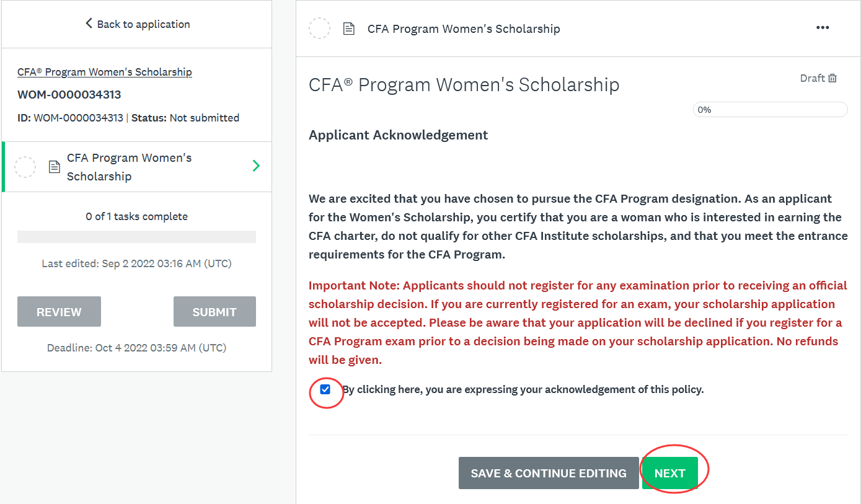Open the CFA Program Women's Scholarship link
This screenshot has width=861, height=504.
pyautogui.click(x=105, y=72)
